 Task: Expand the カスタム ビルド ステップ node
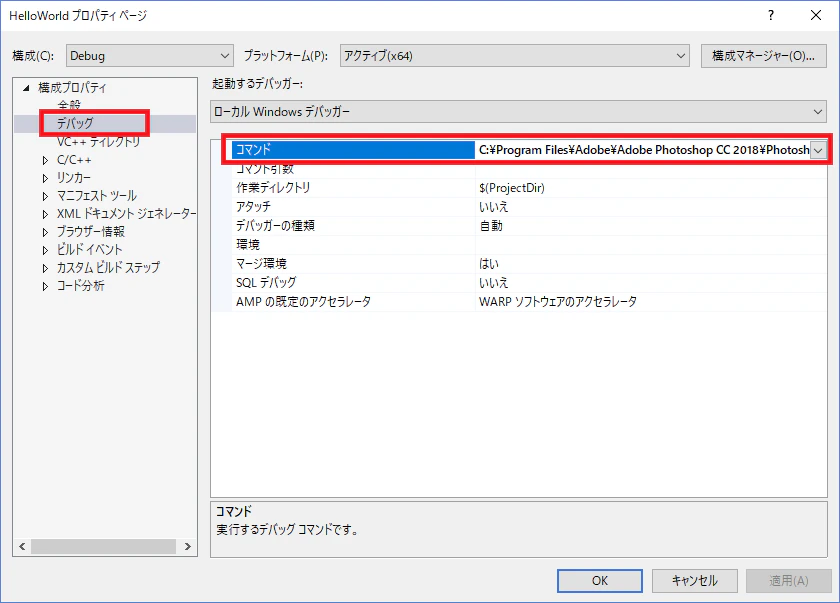(x=45, y=268)
